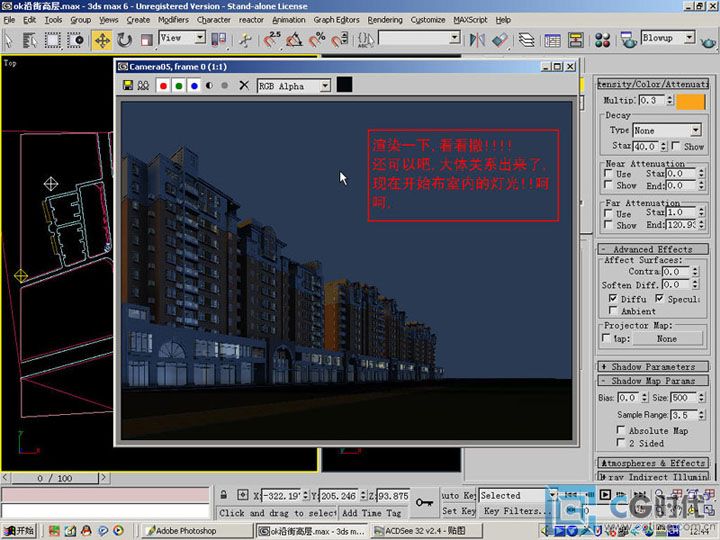Toggle the blue channel display
This screenshot has height=540, width=720.
[x=194, y=86]
